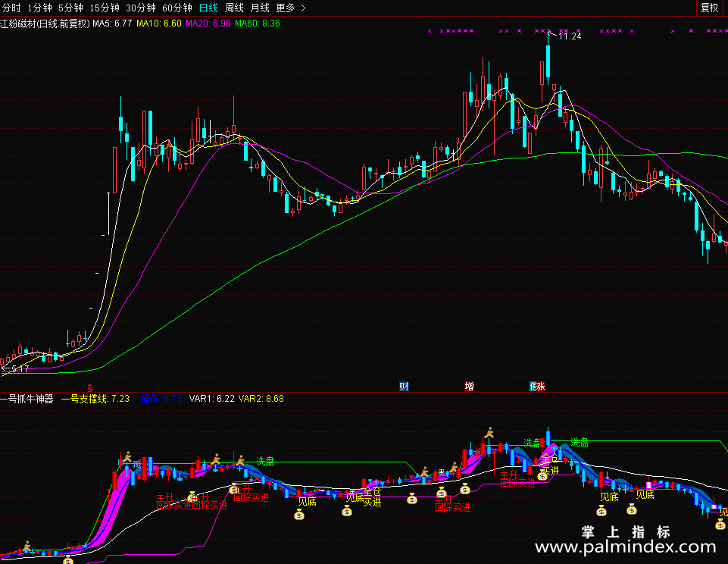The height and width of the screenshot is (564, 728).
Task: Click the MA20: 6.96 indicator label
Action: [208, 23]
